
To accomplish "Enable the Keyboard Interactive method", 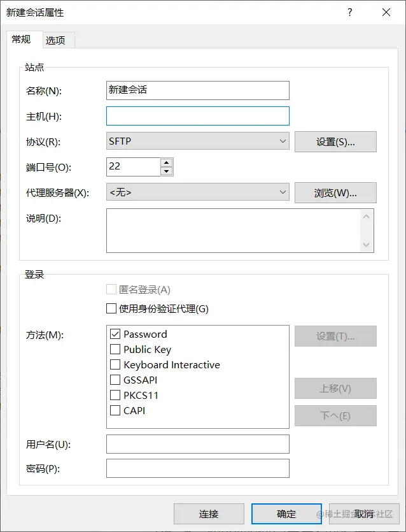I will point(115,365).
